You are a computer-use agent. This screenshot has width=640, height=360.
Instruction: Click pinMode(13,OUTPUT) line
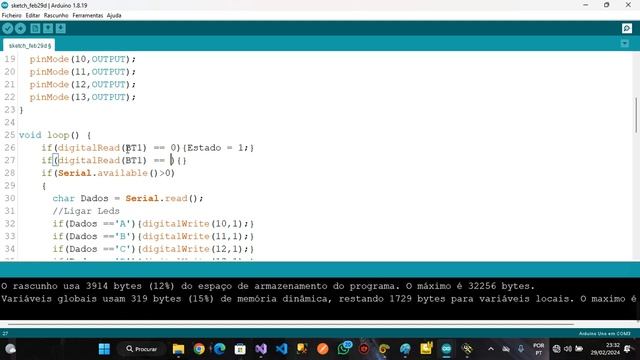[x=82, y=97]
